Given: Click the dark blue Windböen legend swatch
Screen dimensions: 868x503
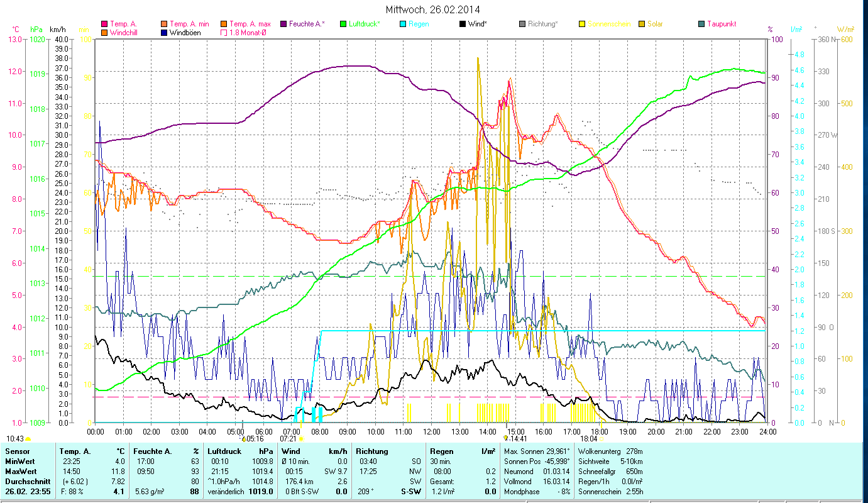Looking at the screenshot, I should [164, 32].
